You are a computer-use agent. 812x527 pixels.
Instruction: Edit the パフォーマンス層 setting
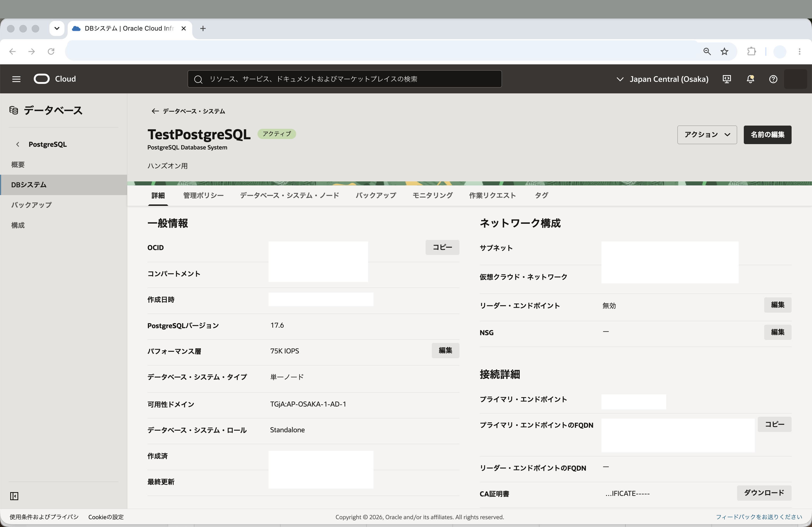click(445, 350)
